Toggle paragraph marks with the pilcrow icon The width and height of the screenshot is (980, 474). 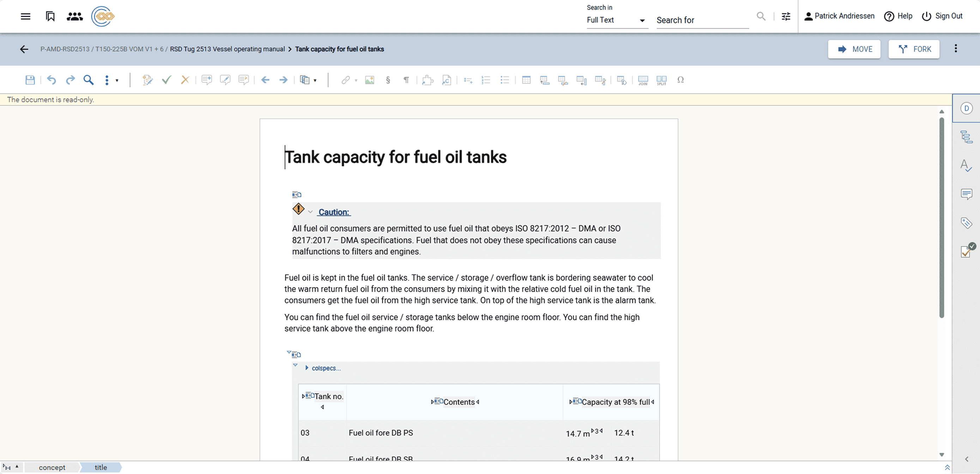pos(406,80)
